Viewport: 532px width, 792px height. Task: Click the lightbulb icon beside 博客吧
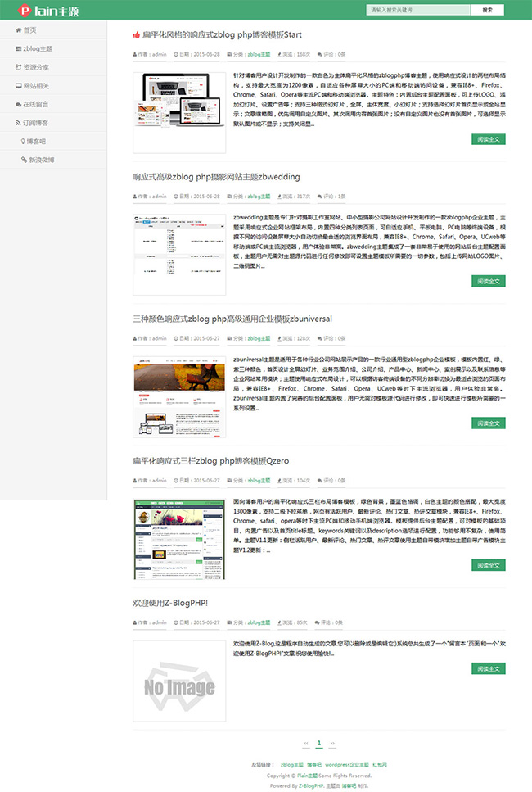click(x=23, y=142)
